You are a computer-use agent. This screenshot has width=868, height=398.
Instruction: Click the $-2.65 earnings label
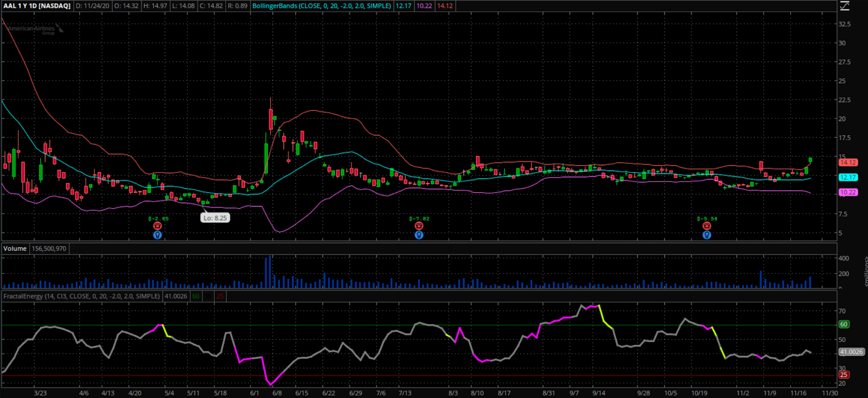(x=158, y=219)
